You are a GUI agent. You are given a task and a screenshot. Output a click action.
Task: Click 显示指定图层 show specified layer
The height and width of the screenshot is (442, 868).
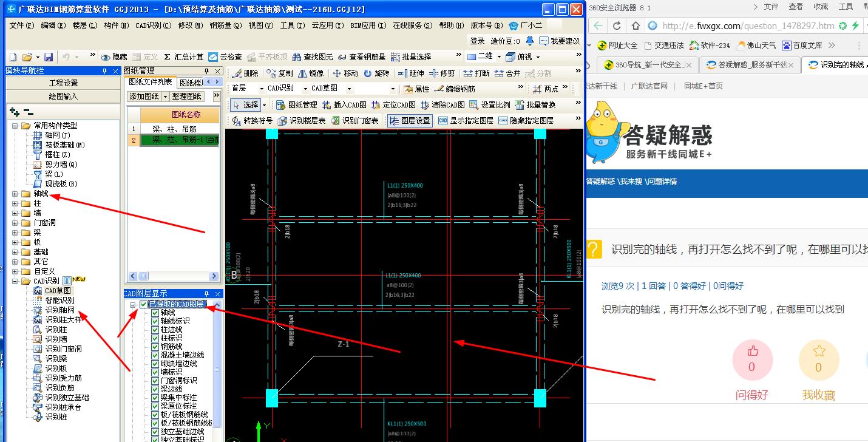click(466, 120)
